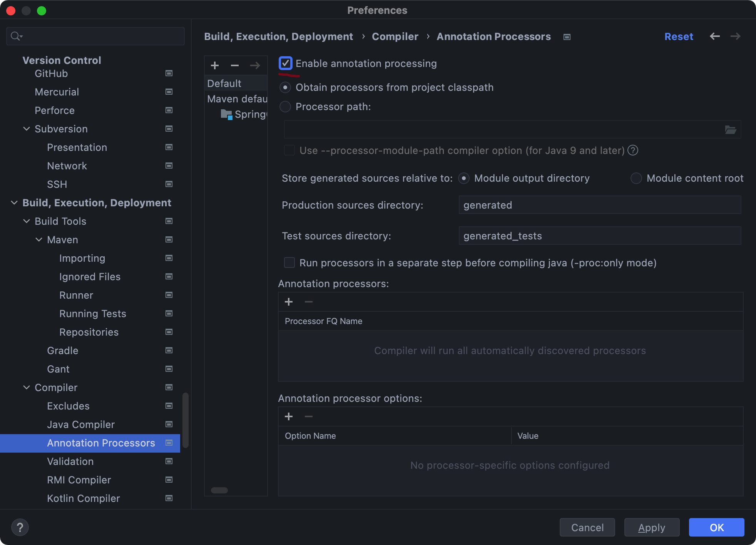Viewport: 756px width, 545px height.
Task: Open the Java Compiler settings page
Action: [x=81, y=425]
